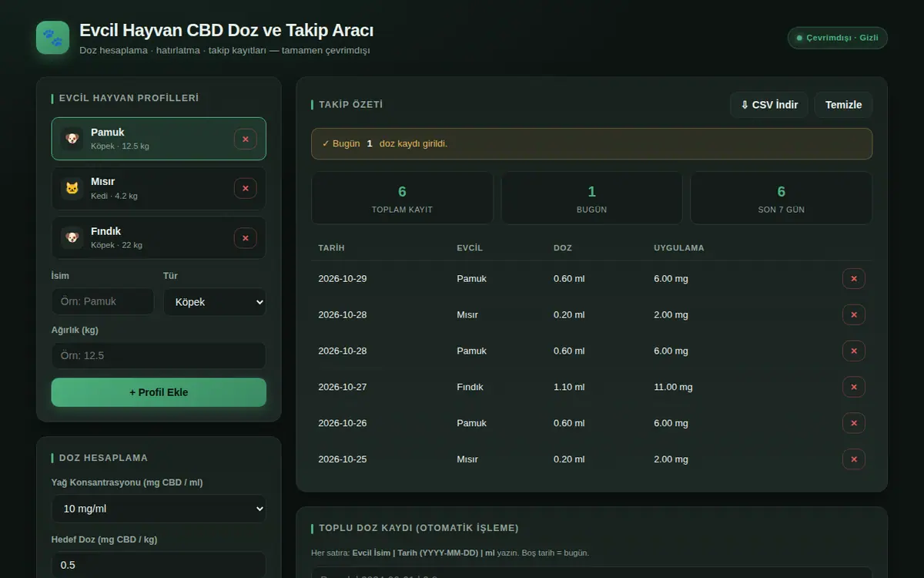Click Fındık's dog avatar icon
The image size is (924, 578).
(x=72, y=237)
